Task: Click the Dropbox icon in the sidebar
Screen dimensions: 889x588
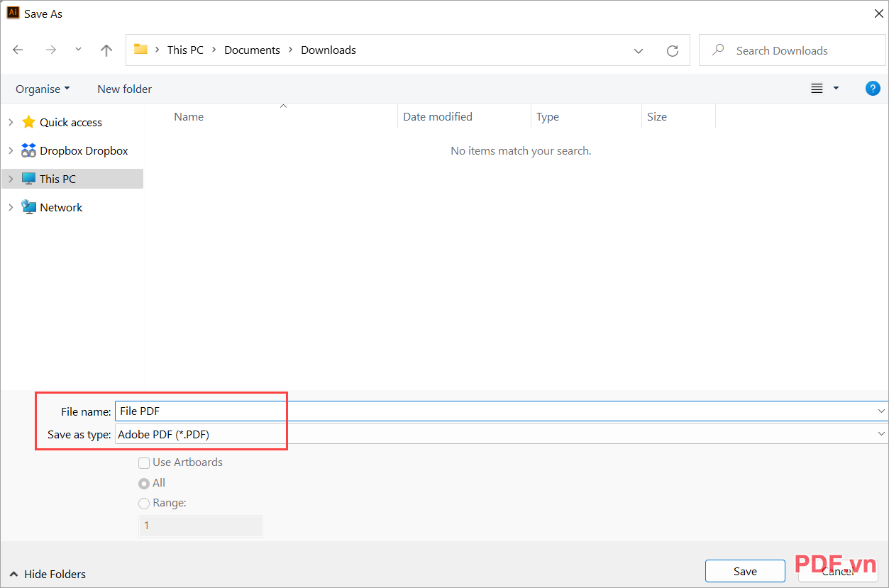Action: [28, 150]
